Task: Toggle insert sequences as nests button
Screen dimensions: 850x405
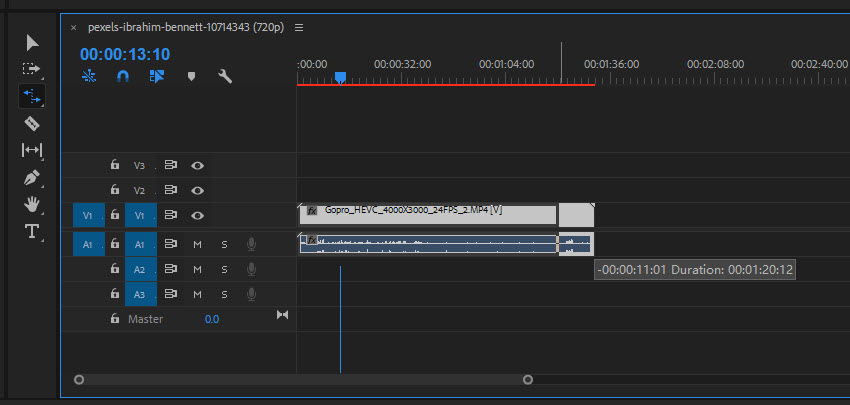Action: 88,76
